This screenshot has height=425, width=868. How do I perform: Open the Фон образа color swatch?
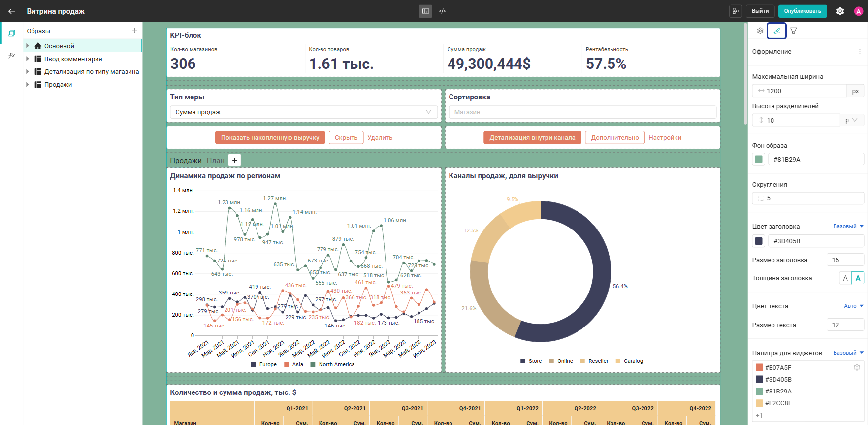tap(759, 159)
